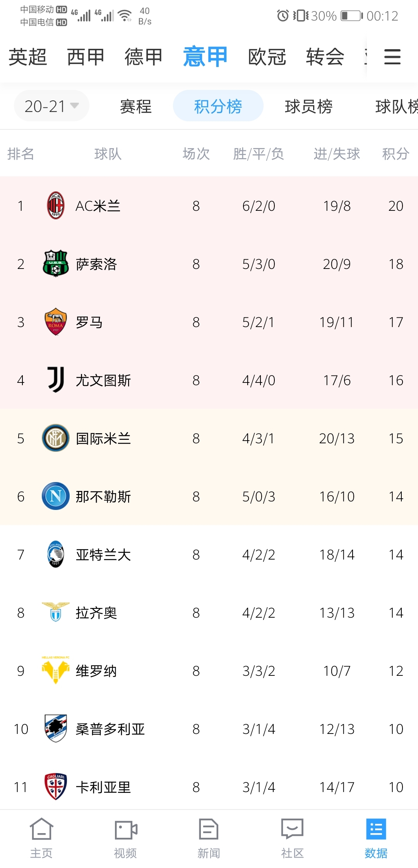
Task: Switch to the 英超 league tab
Action: pyautogui.click(x=28, y=57)
